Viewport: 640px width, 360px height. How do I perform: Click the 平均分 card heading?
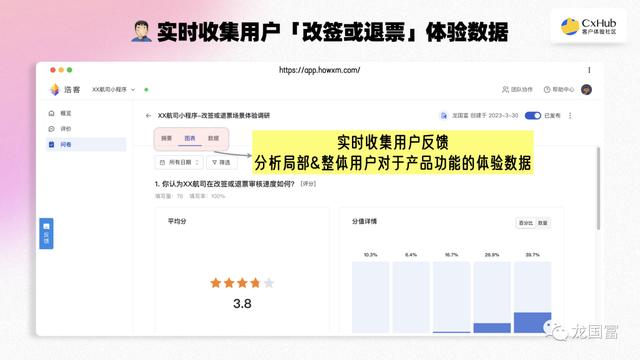coord(177,221)
